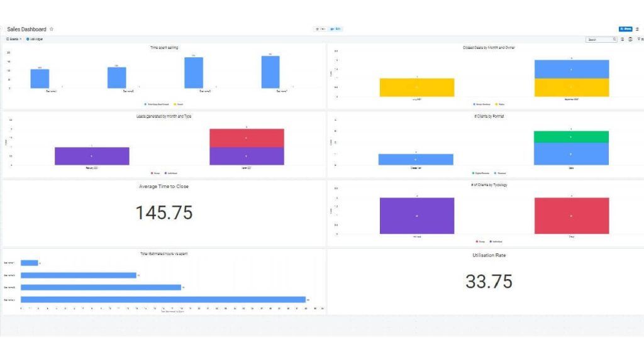Click the filter funnel icon at right edge
The image size is (644, 362).
pos(639,40)
